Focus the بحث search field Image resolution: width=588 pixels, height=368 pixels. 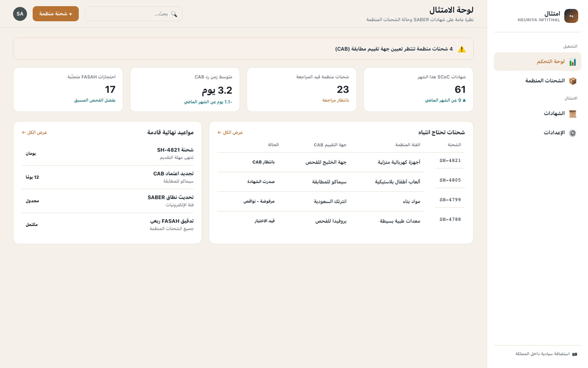(133, 14)
